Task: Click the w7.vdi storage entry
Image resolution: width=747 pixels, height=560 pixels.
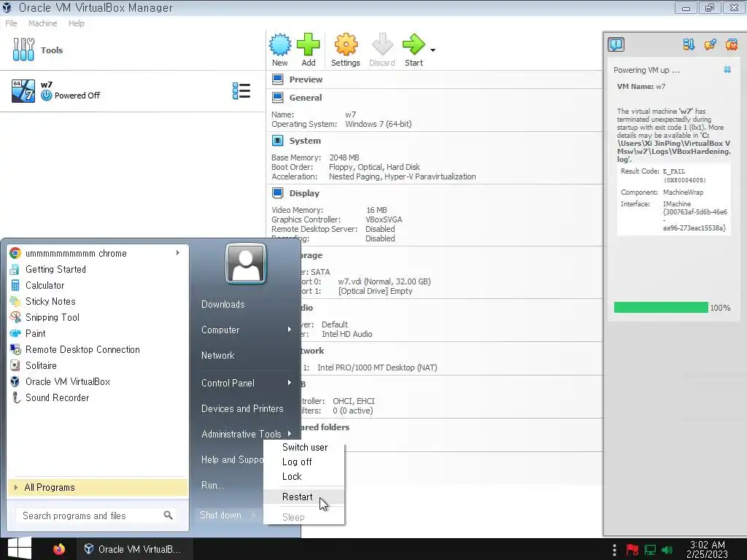Action: point(384,281)
